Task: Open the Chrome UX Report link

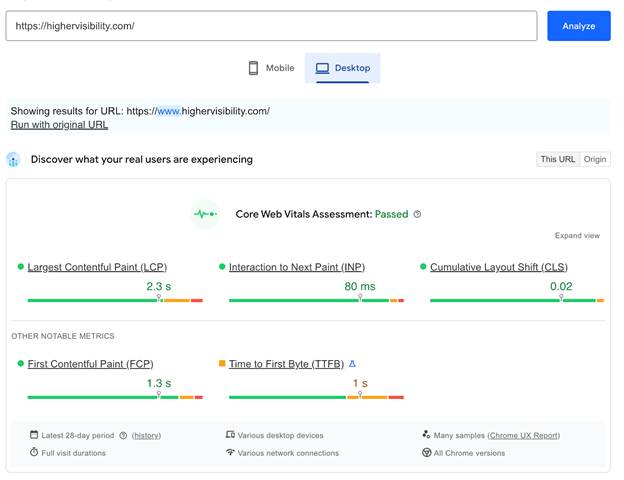Action: [523, 435]
